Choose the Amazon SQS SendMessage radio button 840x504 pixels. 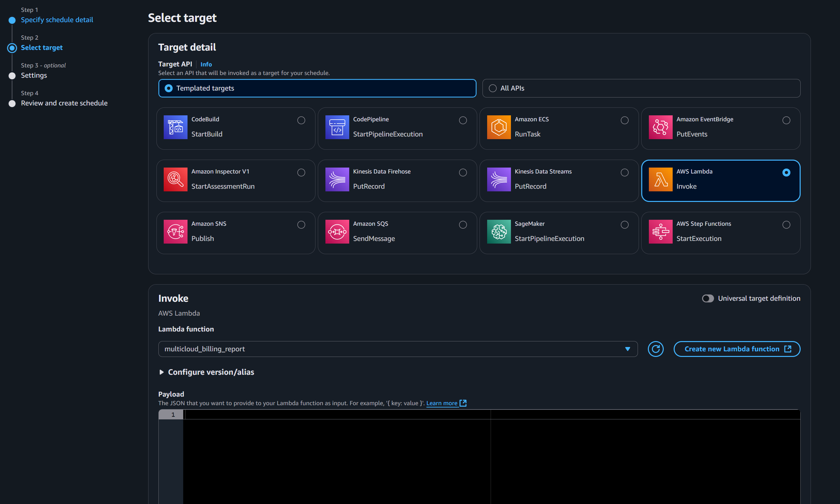point(463,225)
